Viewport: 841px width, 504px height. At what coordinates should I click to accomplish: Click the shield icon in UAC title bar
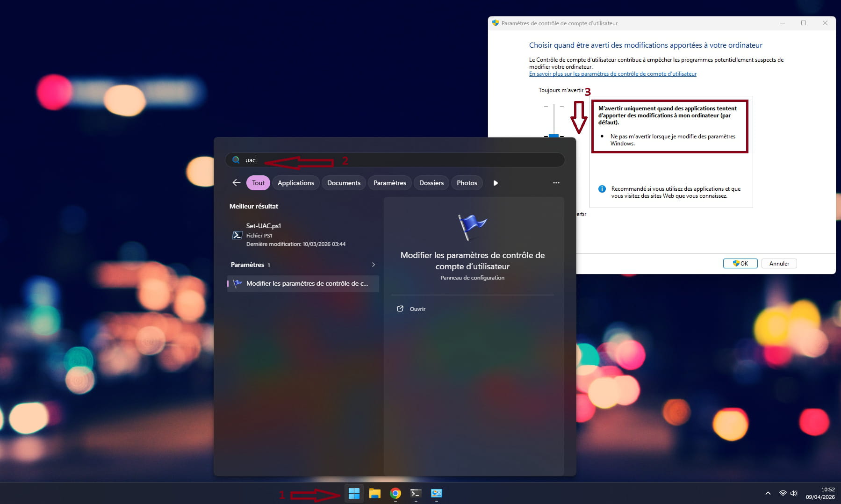point(496,23)
